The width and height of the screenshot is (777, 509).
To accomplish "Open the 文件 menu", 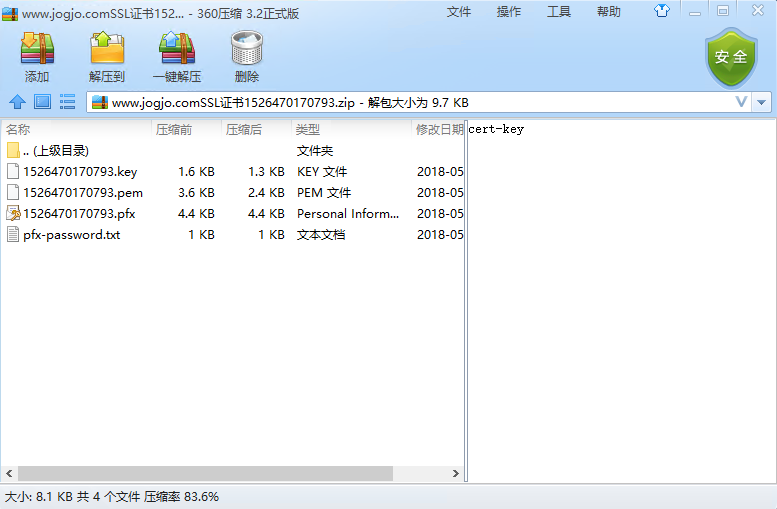I will coord(459,12).
